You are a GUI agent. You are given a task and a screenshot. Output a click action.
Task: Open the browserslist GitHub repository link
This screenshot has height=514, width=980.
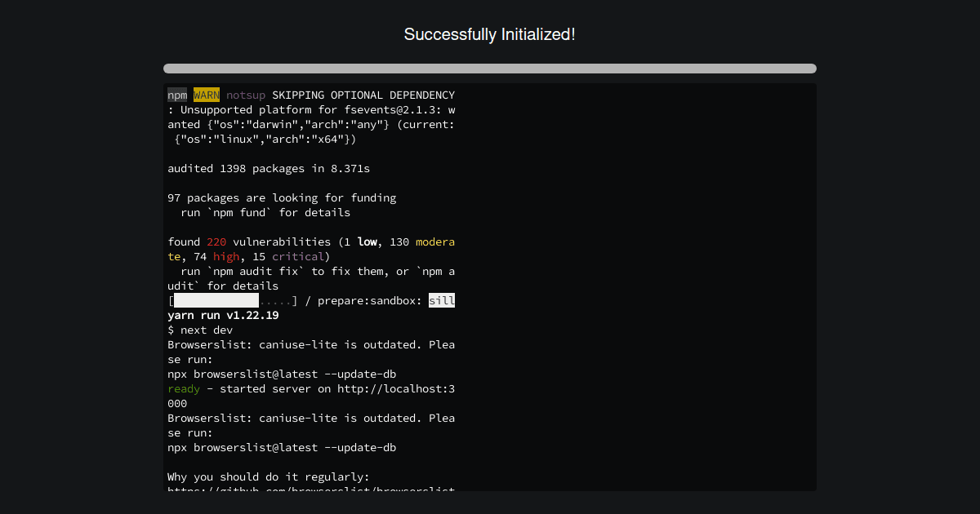310,490
